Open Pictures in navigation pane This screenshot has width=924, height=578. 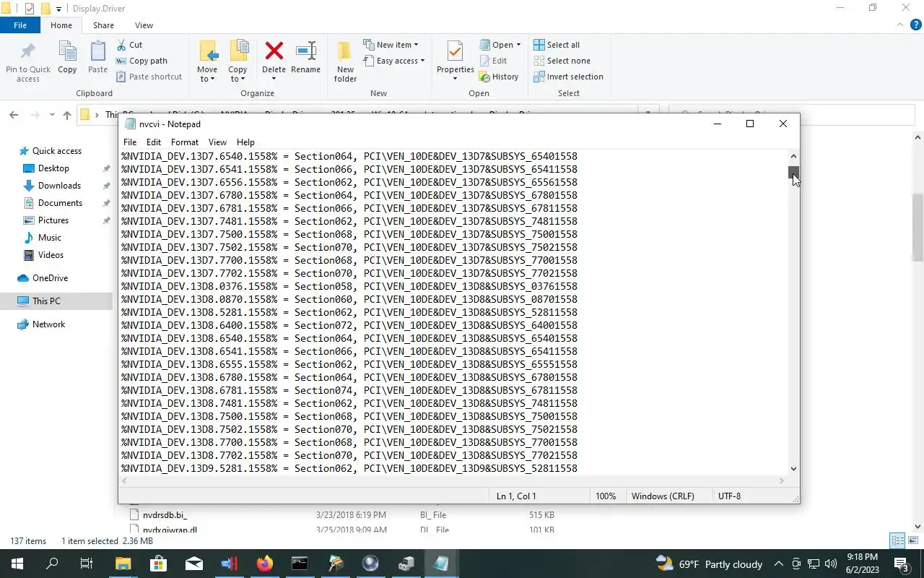point(53,220)
